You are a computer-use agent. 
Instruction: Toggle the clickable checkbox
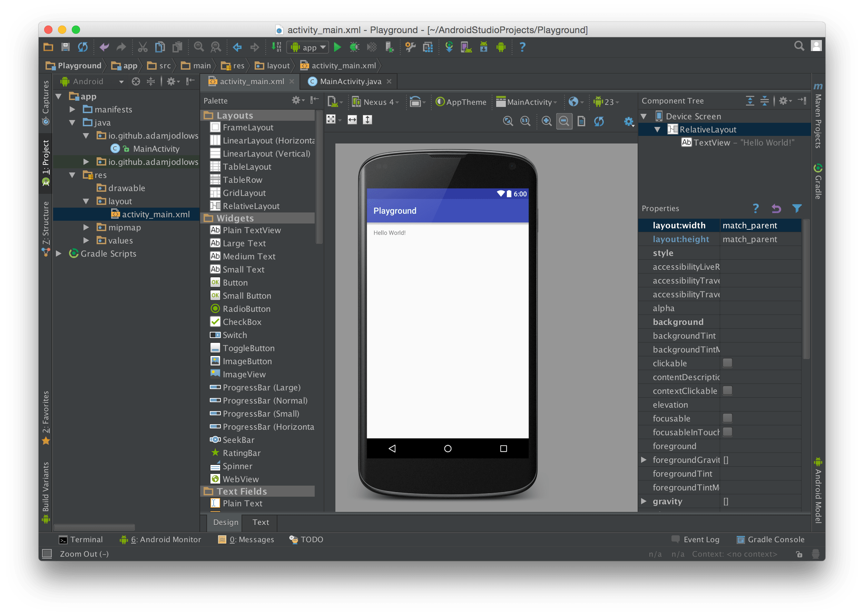coord(727,363)
